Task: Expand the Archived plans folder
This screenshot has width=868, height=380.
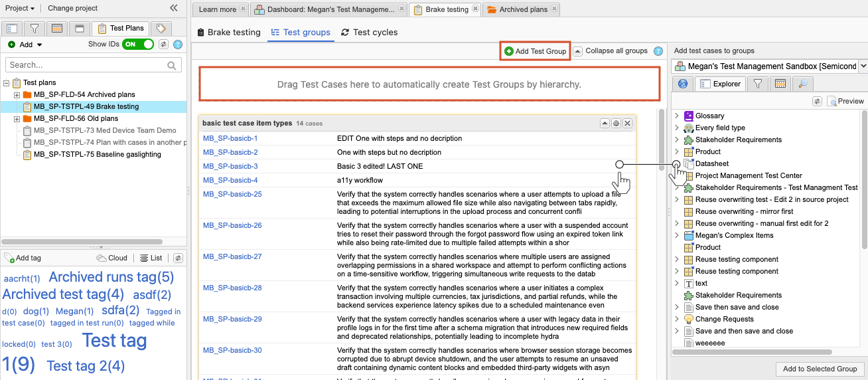Action: point(17,95)
